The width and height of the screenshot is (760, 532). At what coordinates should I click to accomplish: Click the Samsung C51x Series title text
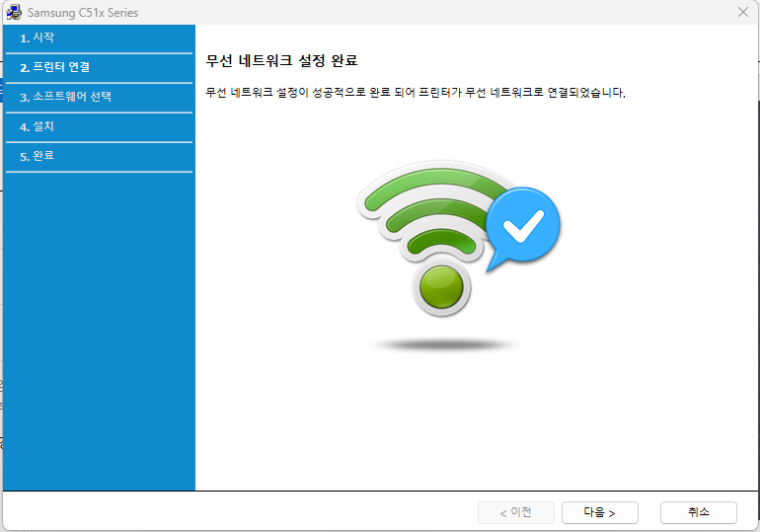click(x=83, y=13)
